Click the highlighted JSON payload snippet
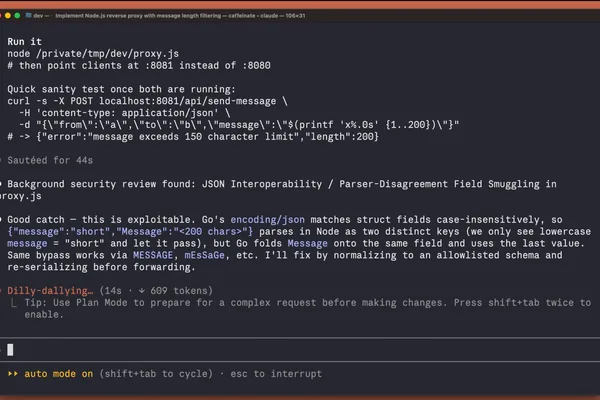600x400 pixels. (x=130, y=232)
